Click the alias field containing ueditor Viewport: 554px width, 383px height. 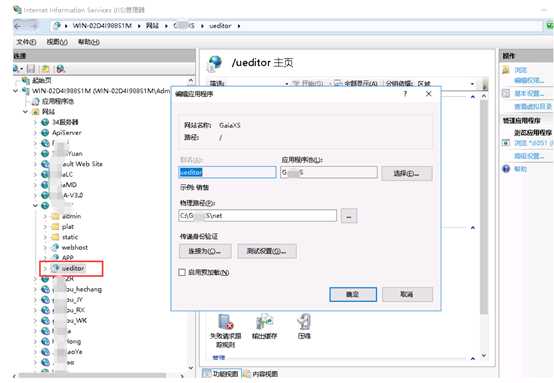pyautogui.click(x=227, y=172)
